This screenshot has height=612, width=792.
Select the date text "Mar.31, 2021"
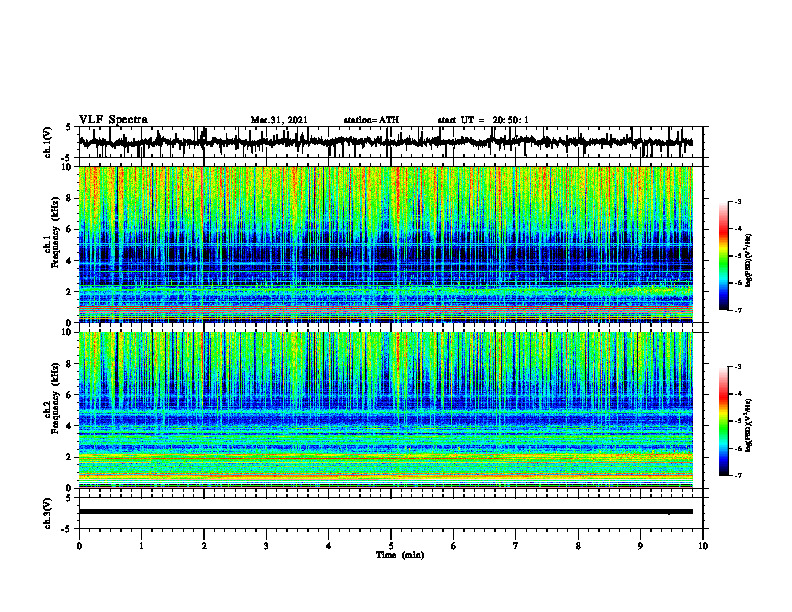279,120
